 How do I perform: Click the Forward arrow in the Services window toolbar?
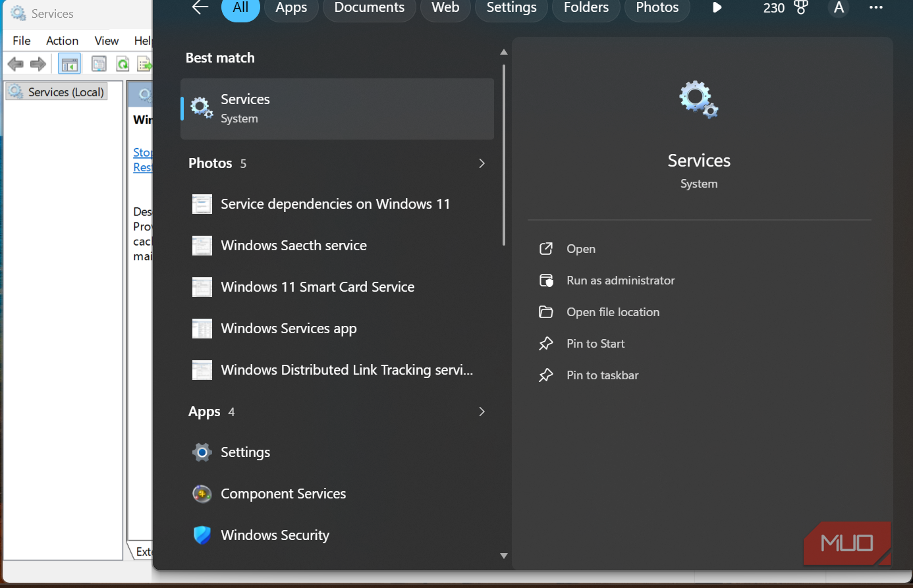(38, 64)
